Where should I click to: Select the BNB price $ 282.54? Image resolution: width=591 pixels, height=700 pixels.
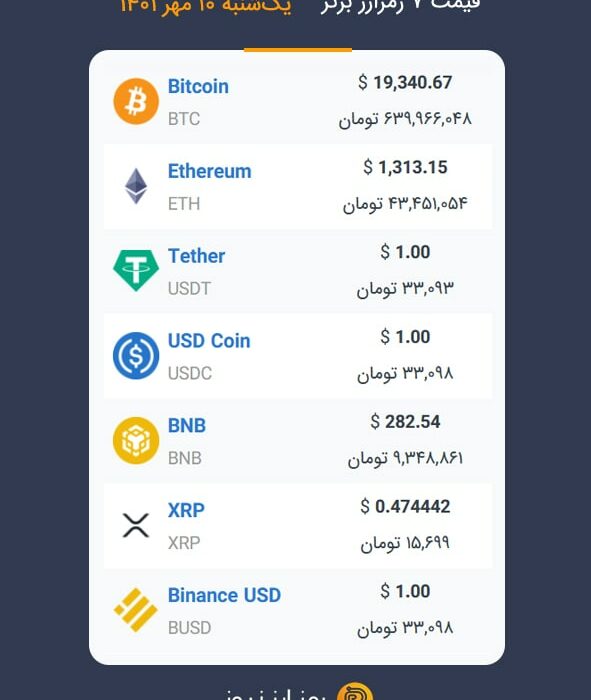point(405,422)
